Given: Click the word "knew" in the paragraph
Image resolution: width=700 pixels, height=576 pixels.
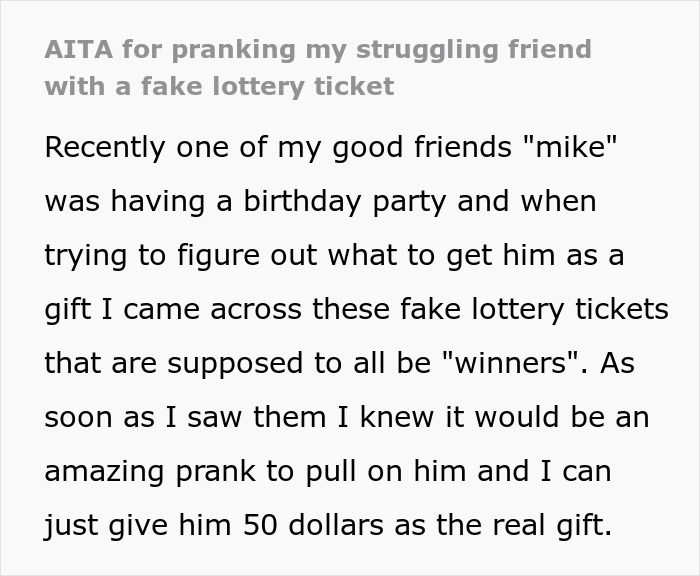Looking at the screenshot, I should pyautogui.click(x=408, y=417).
